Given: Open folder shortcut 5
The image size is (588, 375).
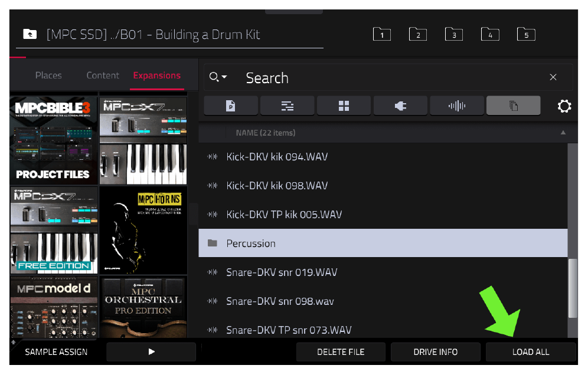Looking at the screenshot, I should (526, 34).
